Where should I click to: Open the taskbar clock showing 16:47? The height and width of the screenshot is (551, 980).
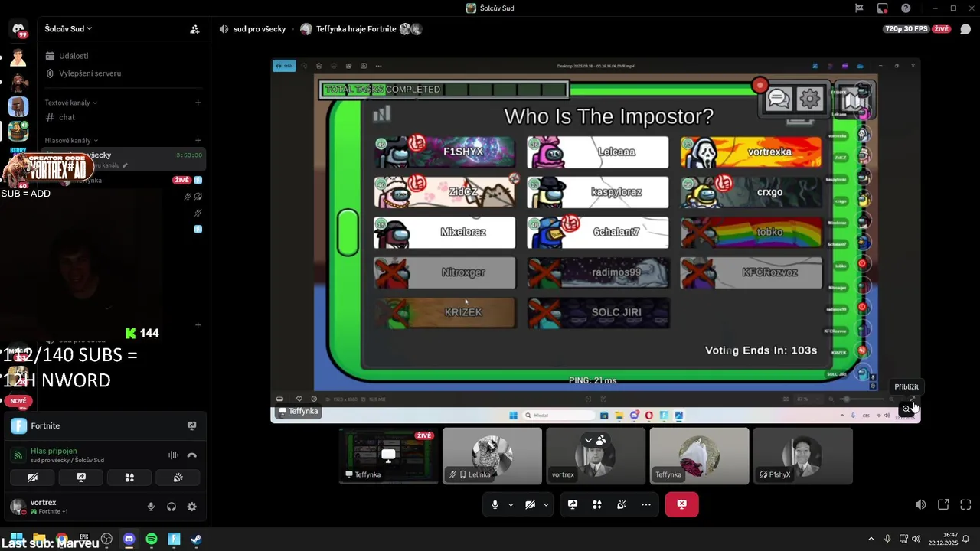click(943, 540)
